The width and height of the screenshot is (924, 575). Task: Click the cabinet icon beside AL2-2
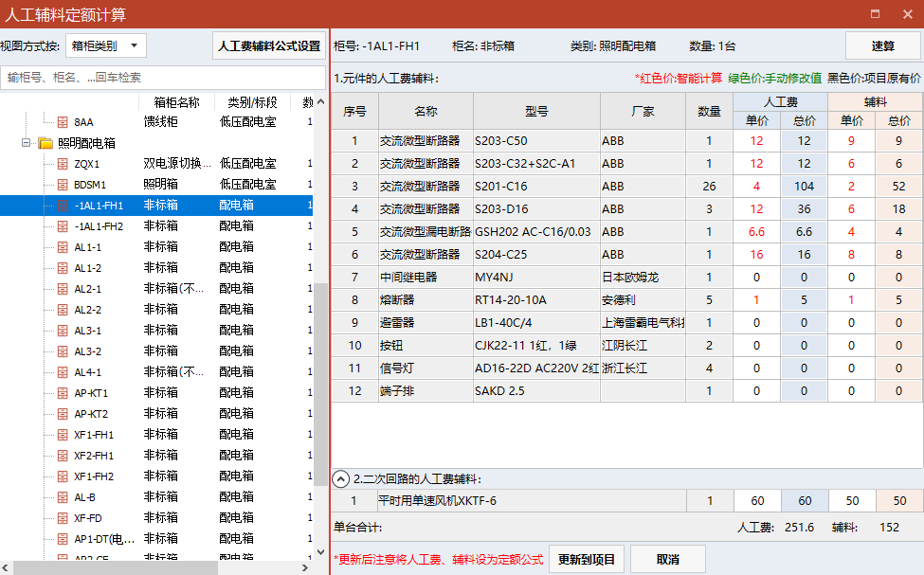click(x=63, y=310)
